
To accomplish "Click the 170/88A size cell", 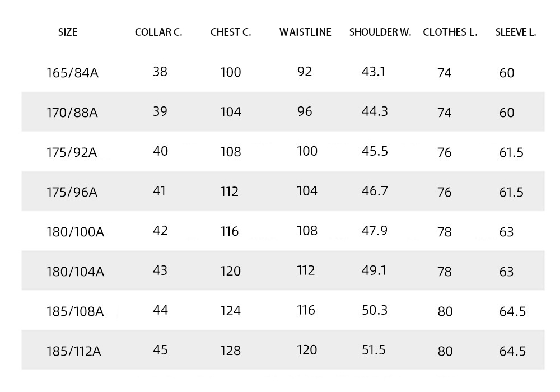I will point(72,113).
